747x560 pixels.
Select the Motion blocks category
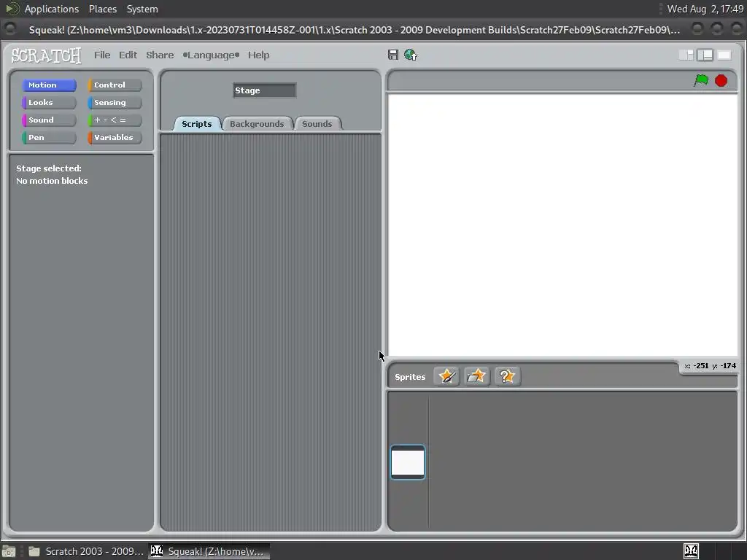(49, 85)
